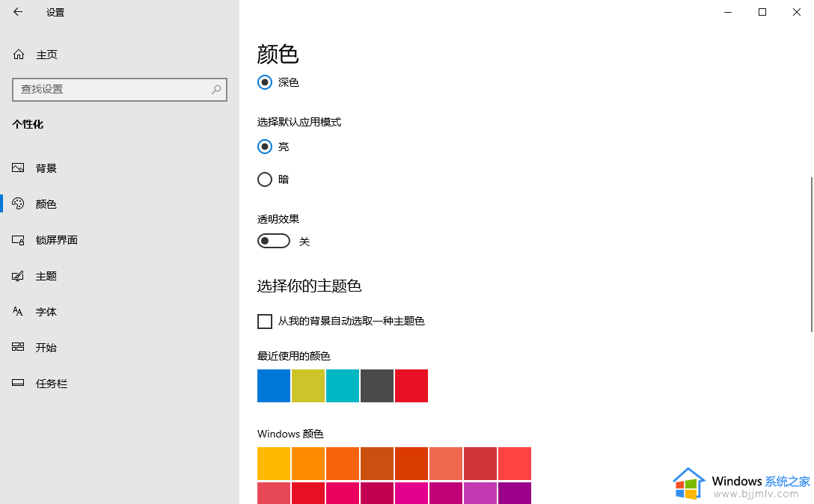The height and width of the screenshot is (504, 814).
Task: Minimize the Settings window
Action: [x=728, y=12]
